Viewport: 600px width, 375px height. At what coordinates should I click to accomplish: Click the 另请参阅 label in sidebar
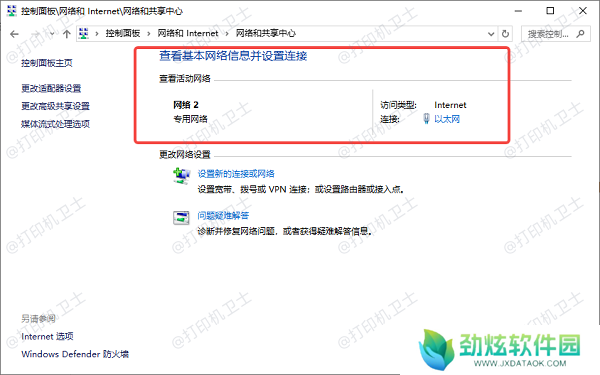click(x=38, y=318)
